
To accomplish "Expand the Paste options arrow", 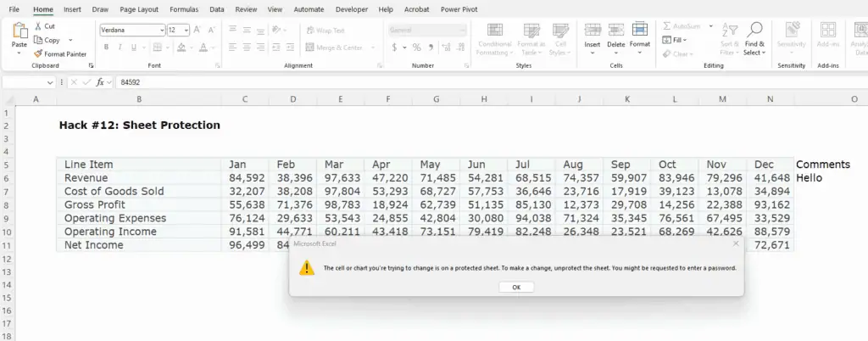I will click(x=19, y=53).
